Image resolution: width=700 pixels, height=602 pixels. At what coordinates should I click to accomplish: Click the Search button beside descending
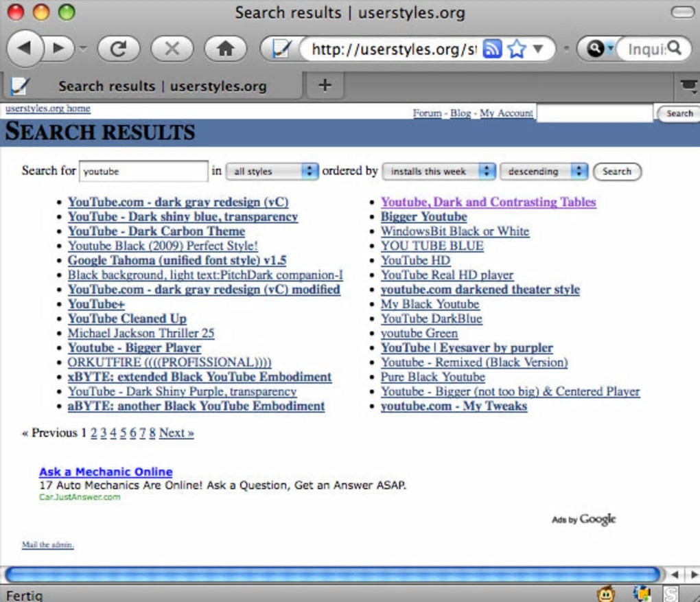pos(617,172)
